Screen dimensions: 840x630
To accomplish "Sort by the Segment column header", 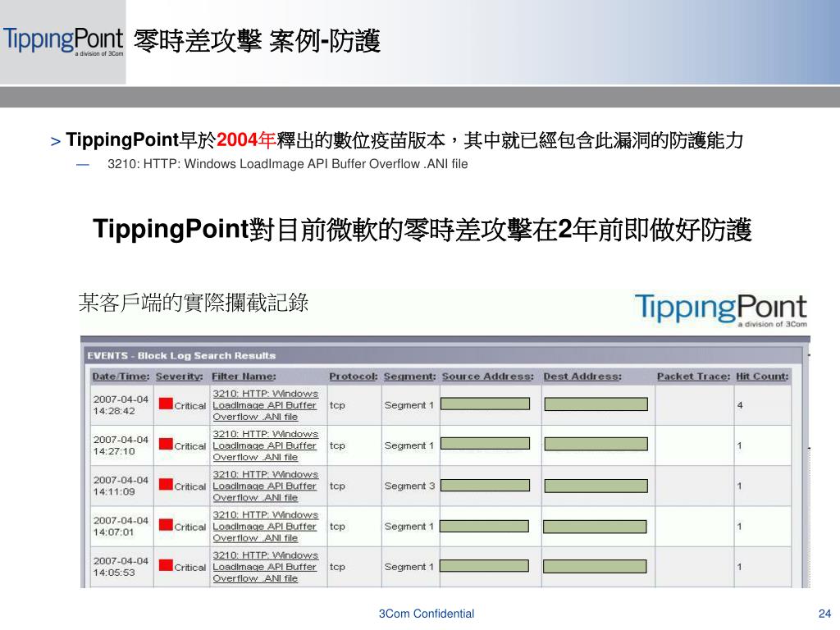I will tap(410, 376).
